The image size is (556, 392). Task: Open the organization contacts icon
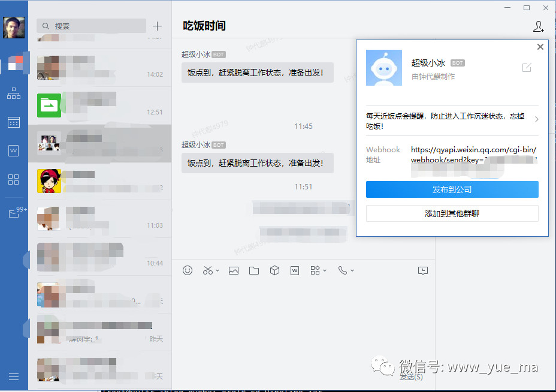[14, 94]
